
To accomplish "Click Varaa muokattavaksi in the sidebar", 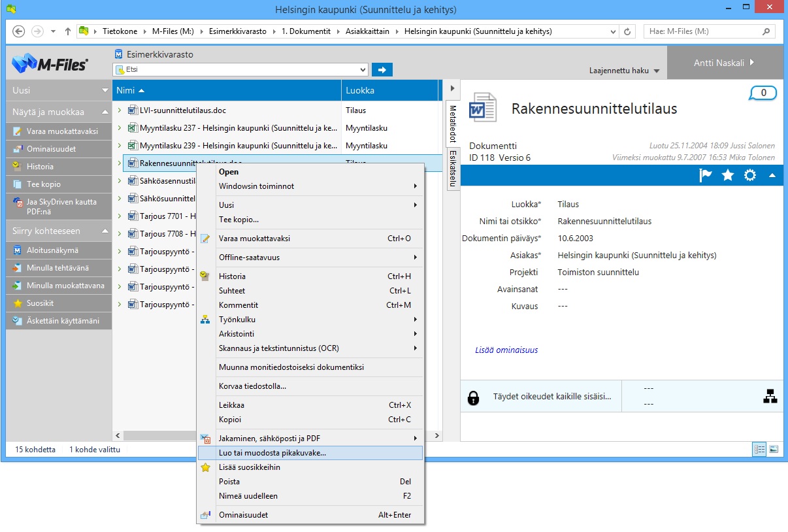I will tap(59, 131).
